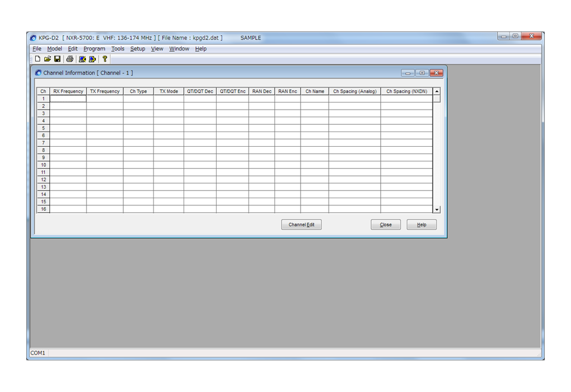The height and width of the screenshot is (392, 571).
Task: Save data using the floppy disk icon
Action: (x=57, y=59)
